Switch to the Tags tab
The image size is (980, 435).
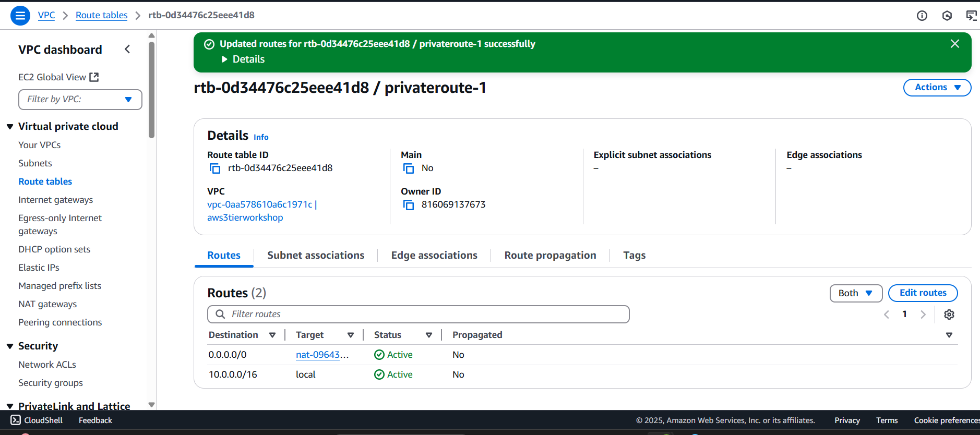click(635, 255)
